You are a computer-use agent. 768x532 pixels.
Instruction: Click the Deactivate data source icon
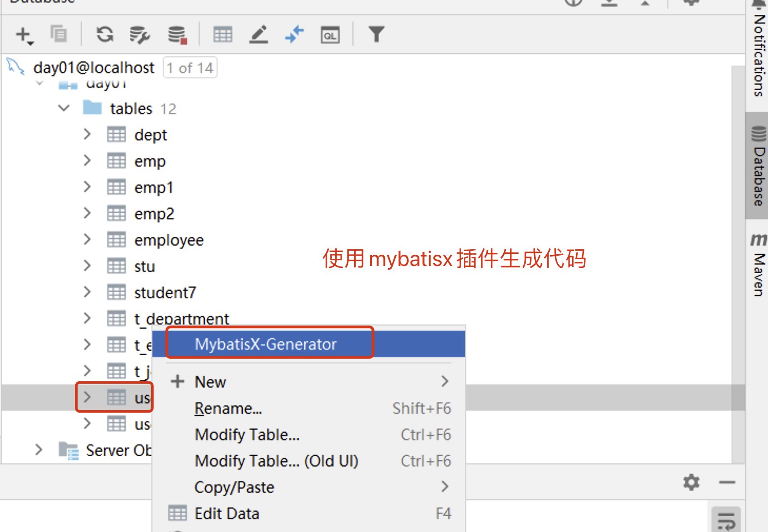tap(177, 35)
